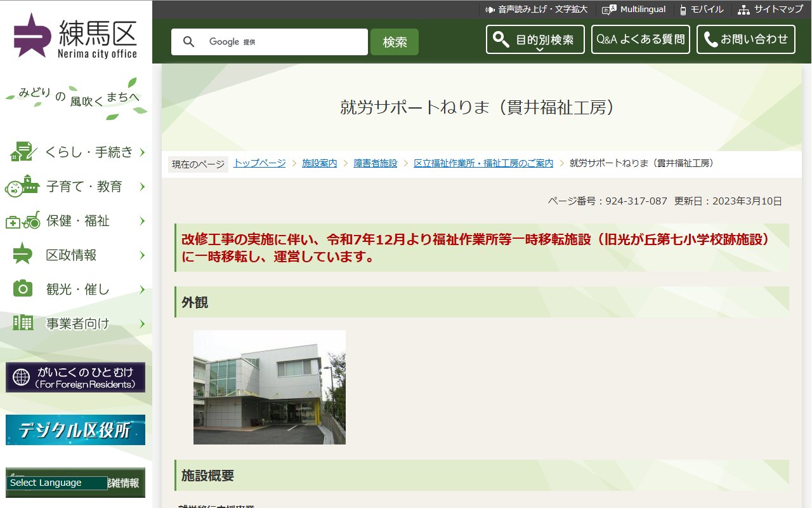
Task: Click the globe icon on foreign residents banner
Action: pos(21,378)
